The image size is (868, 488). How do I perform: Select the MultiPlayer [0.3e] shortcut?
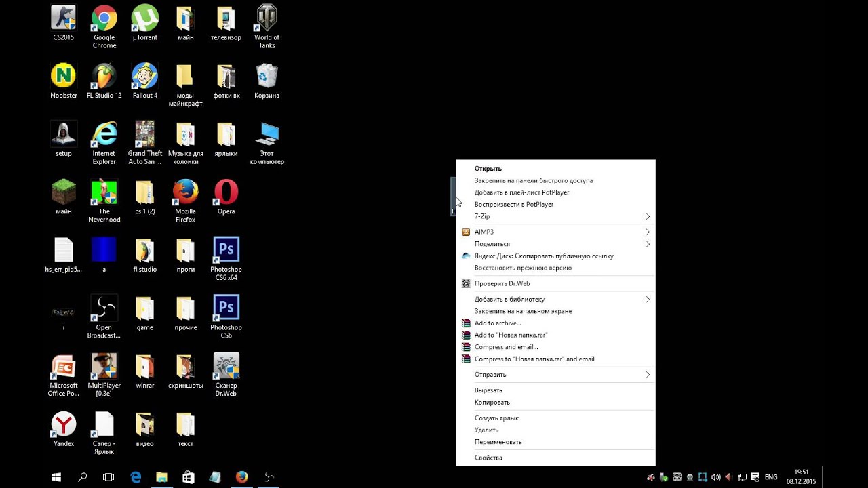click(104, 375)
